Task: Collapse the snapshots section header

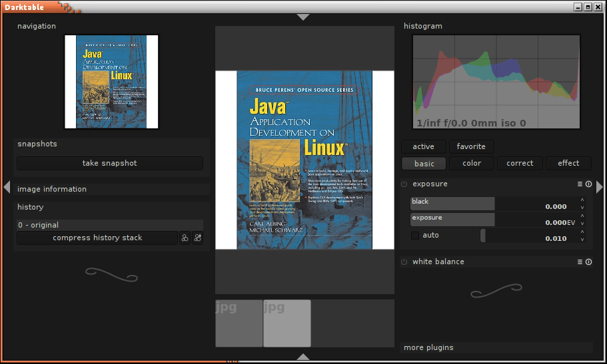Action: [x=111, y=144]
